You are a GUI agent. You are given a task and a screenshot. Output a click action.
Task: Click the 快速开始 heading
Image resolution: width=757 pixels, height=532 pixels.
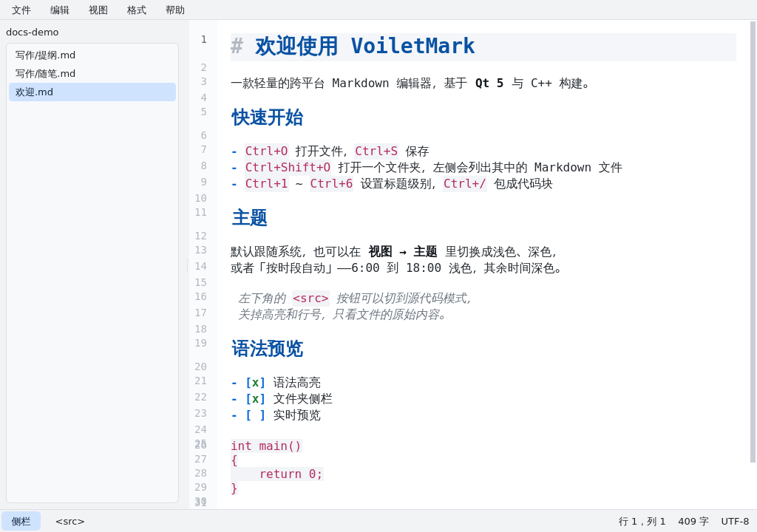click(267, 117)
